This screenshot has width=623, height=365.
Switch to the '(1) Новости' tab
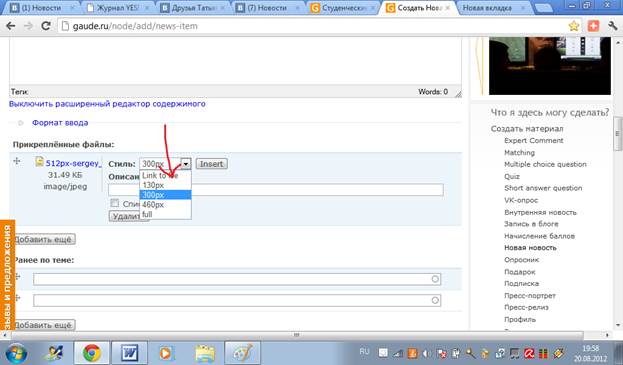(x=41, y=8)
